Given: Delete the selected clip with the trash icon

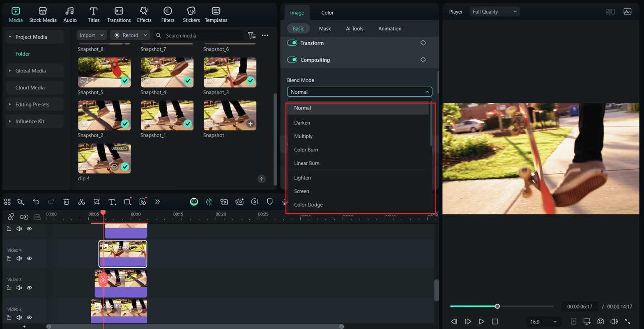Looking at the screenshot, I should click(x=66, y=202).
